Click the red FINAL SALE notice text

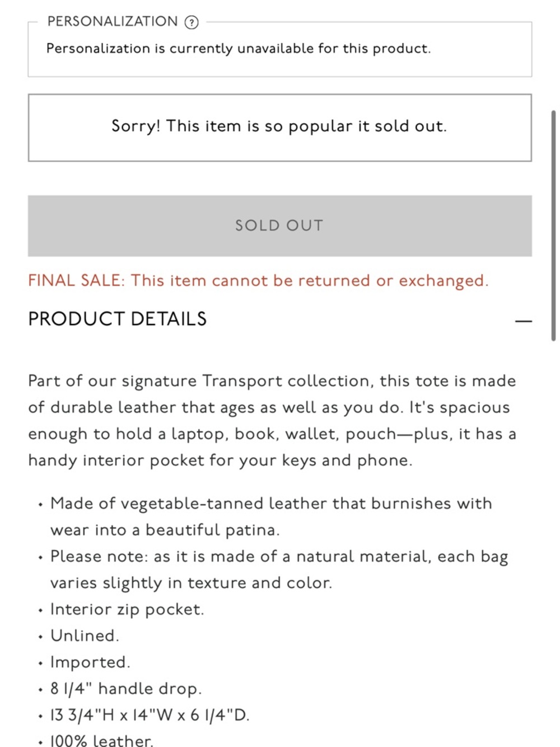pyautogui.click(x=258, y=281)
